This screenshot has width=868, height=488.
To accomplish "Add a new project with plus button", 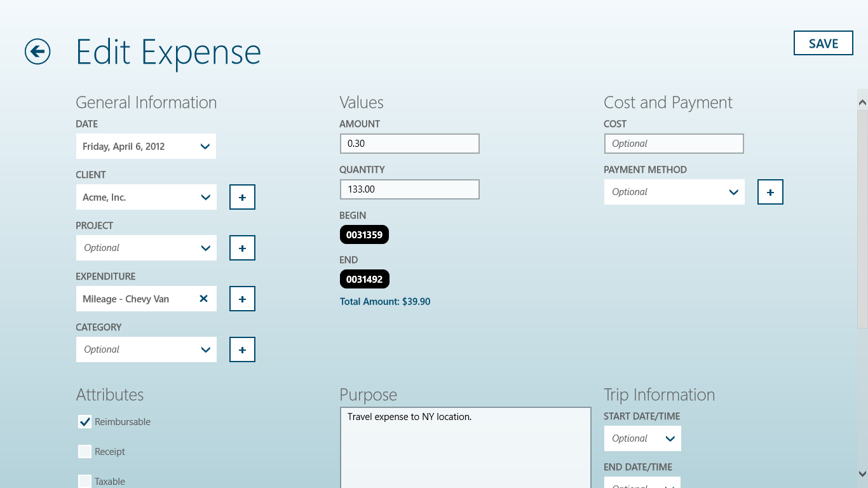I will (242, 248).
